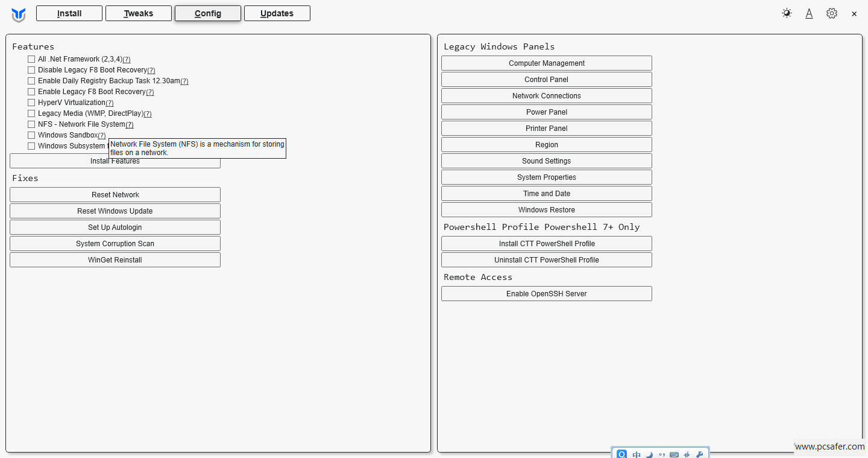
Task: Tick the Windows Sandbox checkbox
Action: pyautogui.click(x=31, y=135)
